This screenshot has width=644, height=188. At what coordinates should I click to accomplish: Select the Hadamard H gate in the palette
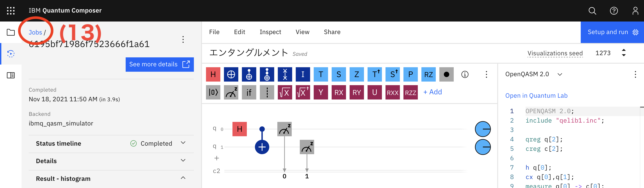pos(213,74)
